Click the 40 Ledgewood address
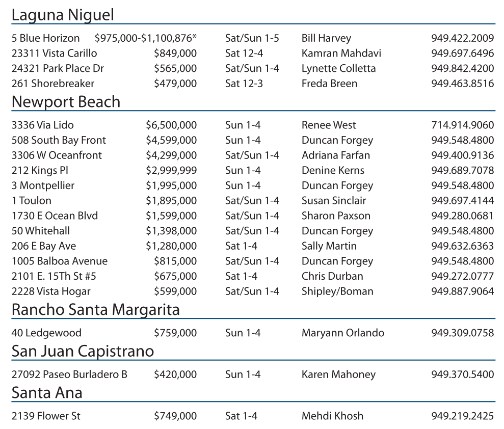Image resolution: width=504 pixels, height=429 pixels. click(46, 333)
